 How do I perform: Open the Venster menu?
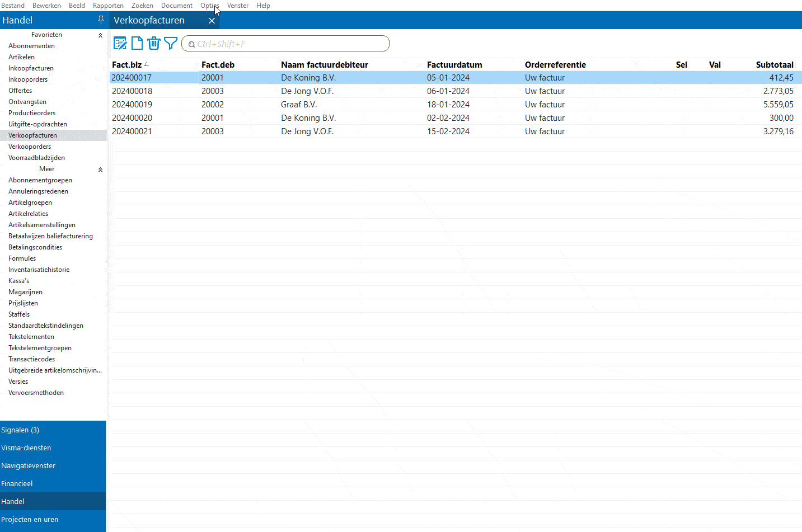(238, 6)
